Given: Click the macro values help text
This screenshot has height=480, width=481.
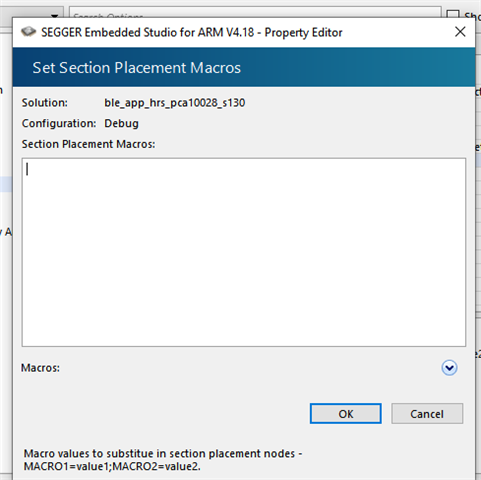Looking at the screenshot, I should tap(163, 460).
